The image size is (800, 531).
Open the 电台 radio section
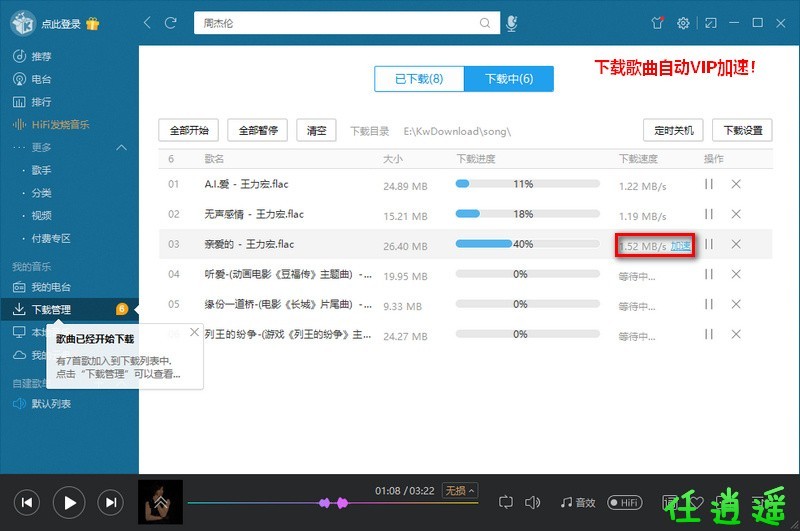tap(32, 79)
